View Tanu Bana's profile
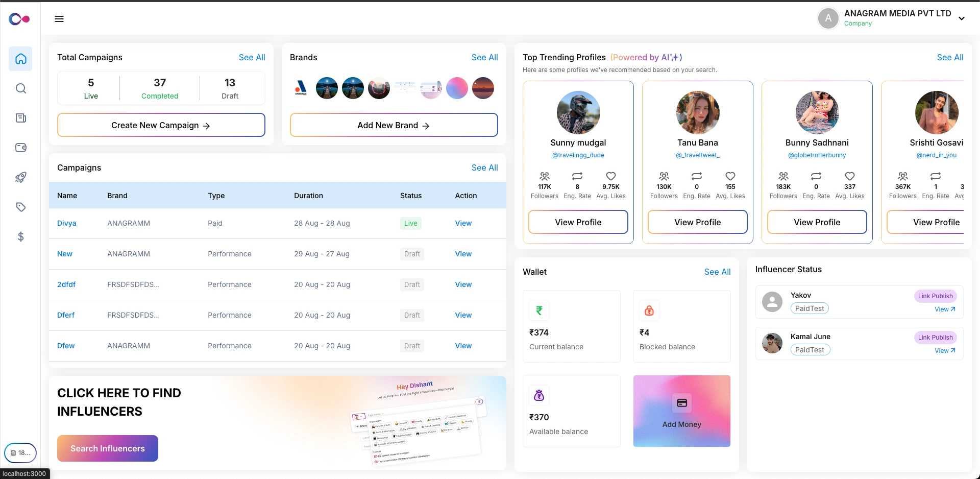Viewport: 980px width, 479px height. click(697, 222)
